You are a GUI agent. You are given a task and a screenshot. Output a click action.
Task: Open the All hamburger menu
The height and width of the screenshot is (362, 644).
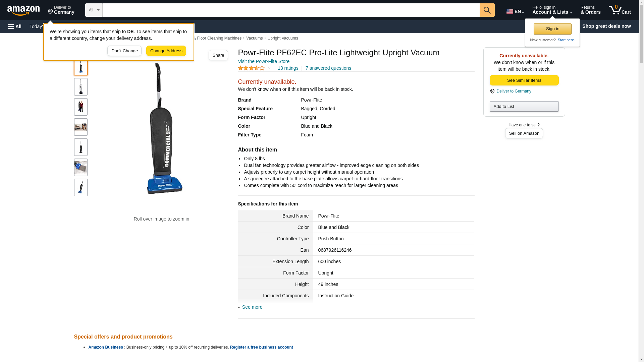click(15, 26)
